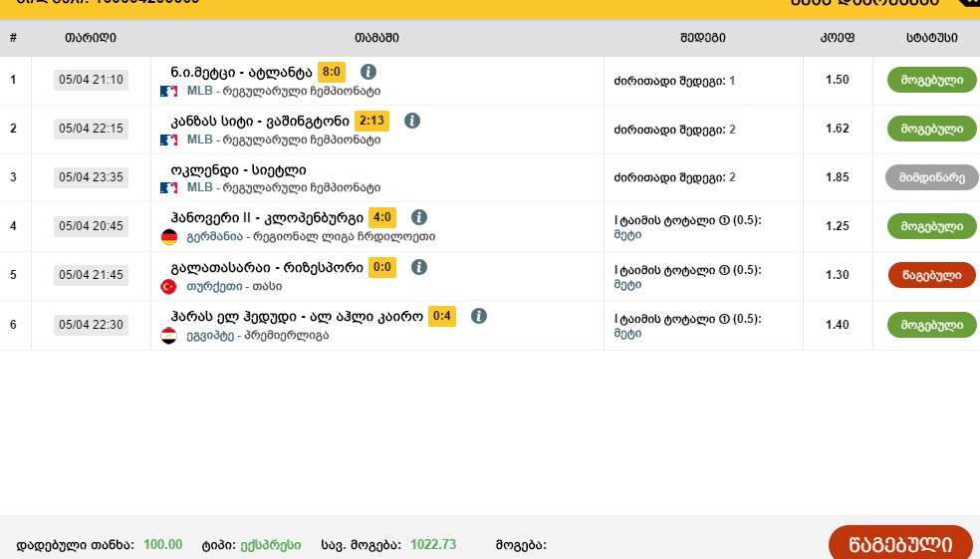The image size is (980, 559).
Task: Open info icon for გალათასარაი - რიზესპორი match
Action: [x=418, y=268]
